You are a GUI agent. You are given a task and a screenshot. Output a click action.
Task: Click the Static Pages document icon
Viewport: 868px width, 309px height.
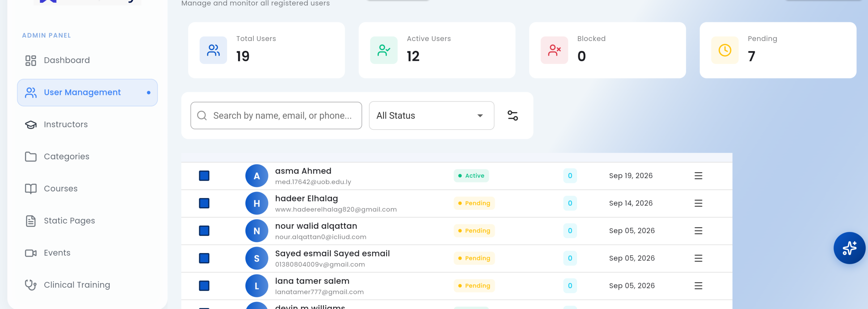31,221
